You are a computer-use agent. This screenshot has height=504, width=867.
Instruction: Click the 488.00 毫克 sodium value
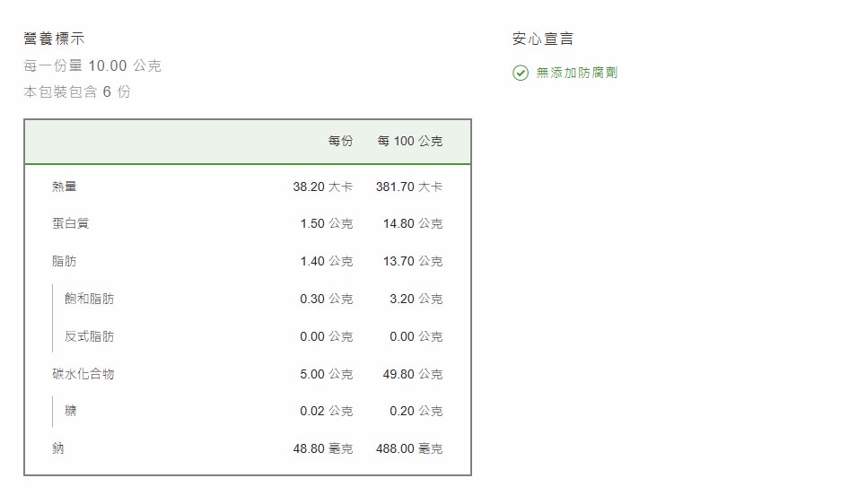click(408, 448)
